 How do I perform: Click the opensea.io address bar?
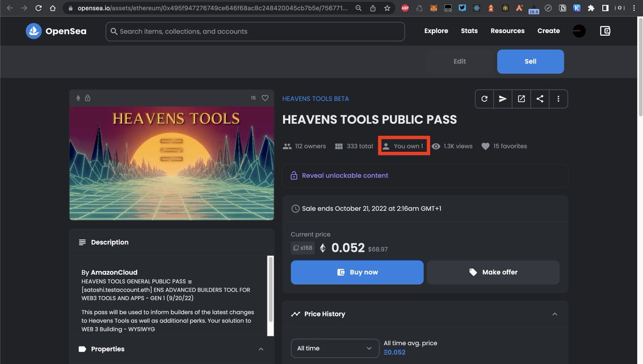(x=213, y=9)
